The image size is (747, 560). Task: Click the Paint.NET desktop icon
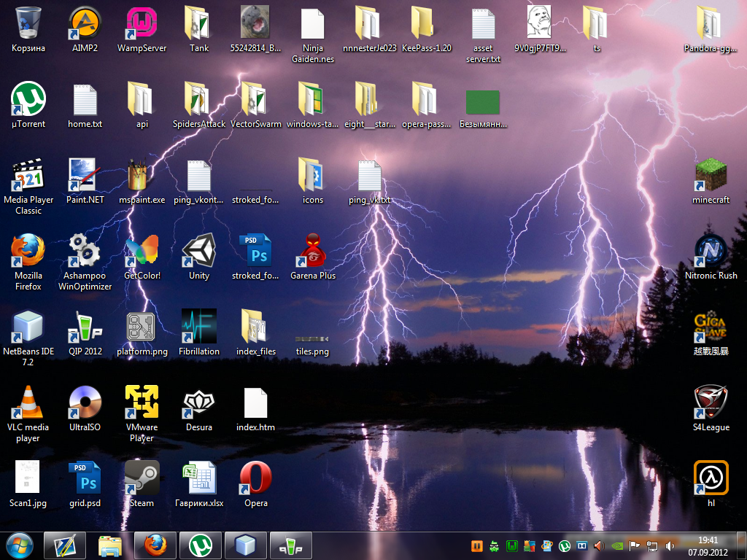[x=85, y=175]
